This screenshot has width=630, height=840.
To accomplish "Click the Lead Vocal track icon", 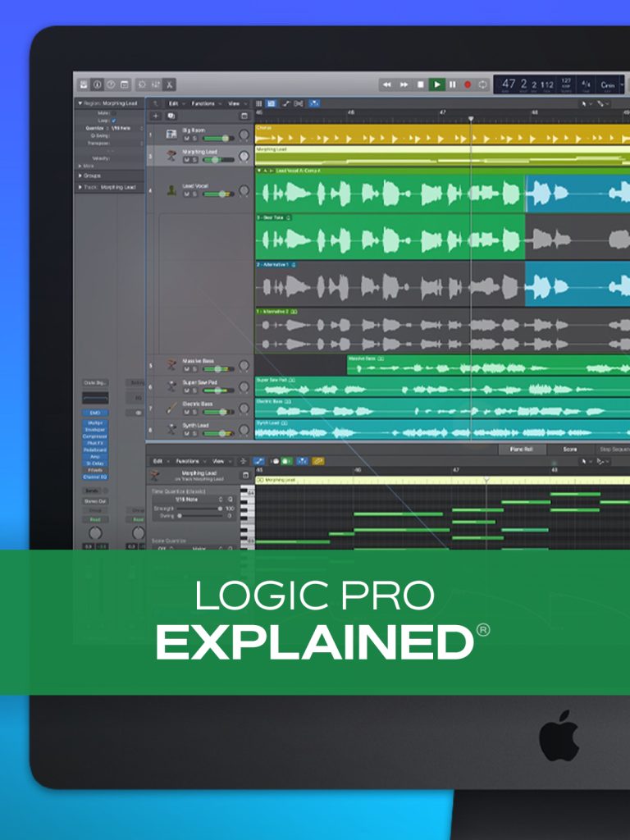I will point(172,190).
